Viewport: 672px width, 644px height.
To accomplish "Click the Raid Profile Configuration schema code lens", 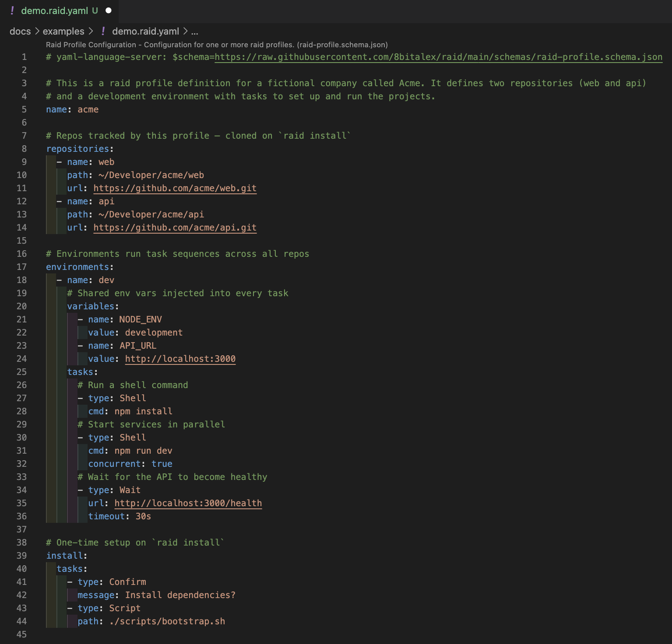I will tap(217, 45).
